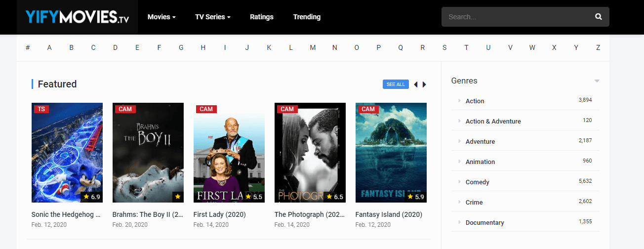644x249 pixels.
Task: Click the Comedy count 5,632
Action: 585,181
